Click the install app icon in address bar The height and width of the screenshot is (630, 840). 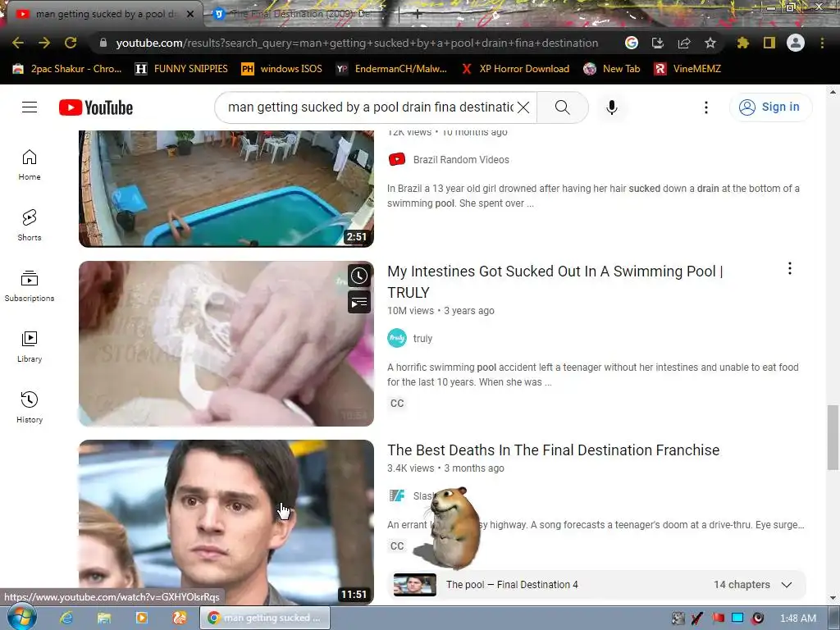tap(658, 43)
